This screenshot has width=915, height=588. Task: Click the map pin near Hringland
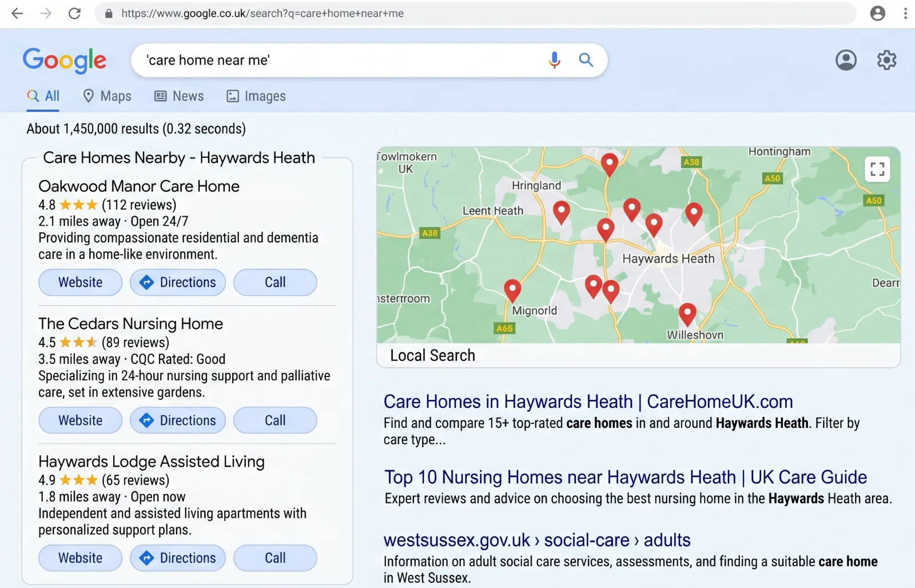click(x=562, y=212)
